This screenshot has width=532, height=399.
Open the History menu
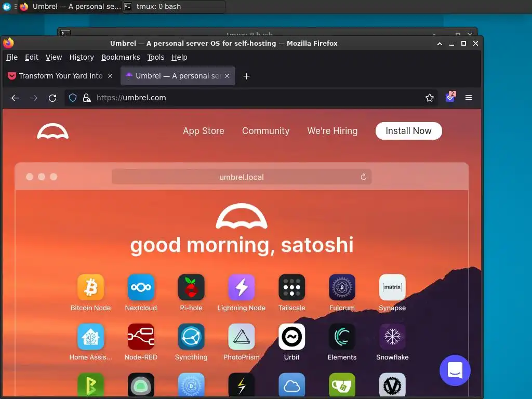pyautogui.click(x=82, y=57)
